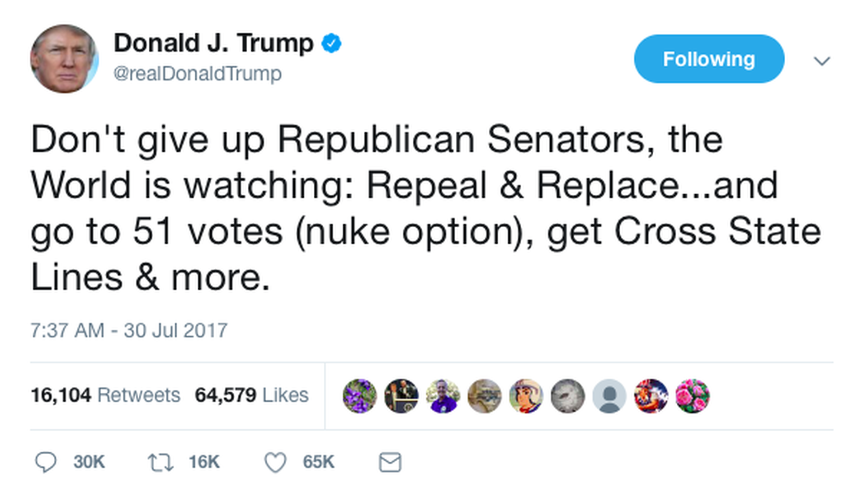Viewport: 868px width, 488px height.
Task: Expand the tweet options chevron menu
Action: [822, 61]
